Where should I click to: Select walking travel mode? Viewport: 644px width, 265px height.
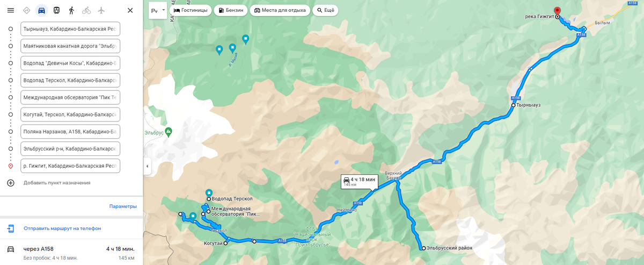point(71,10)
